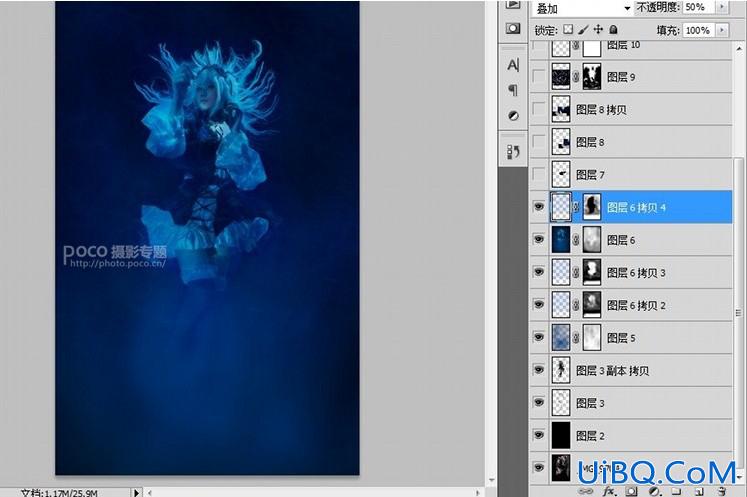Open layer style fx menu
Image resolution: width=747 pixels, height=497 pixels.
(609, 491)
